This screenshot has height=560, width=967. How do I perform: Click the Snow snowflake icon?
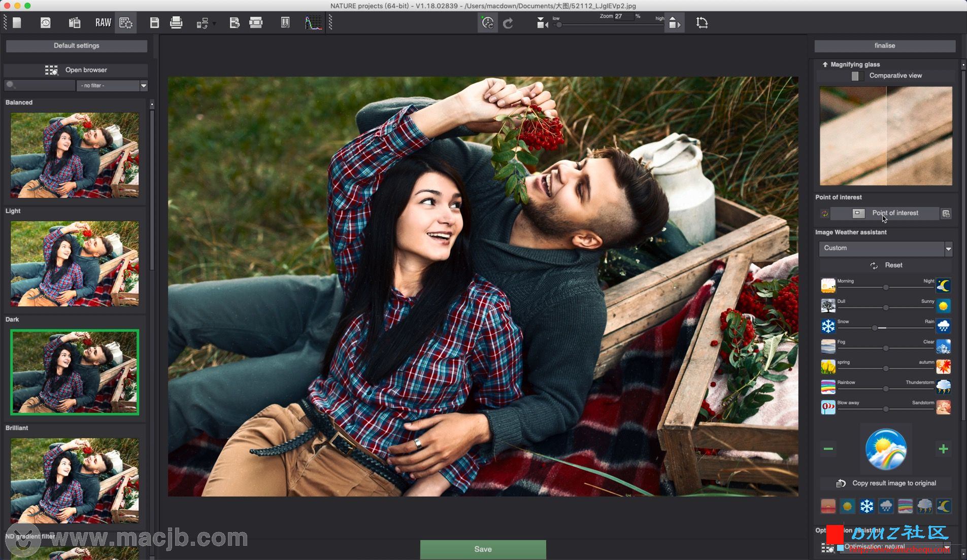828,326
